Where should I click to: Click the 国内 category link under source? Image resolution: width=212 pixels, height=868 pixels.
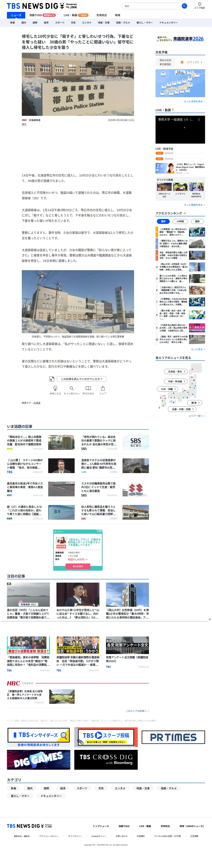24,124
